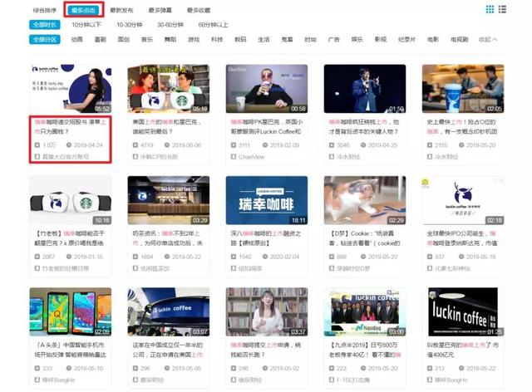532x392 pixels.
Task: Click the uploader icon beside ChaoView
Action: pyautogui.click(x=234, y=157)
